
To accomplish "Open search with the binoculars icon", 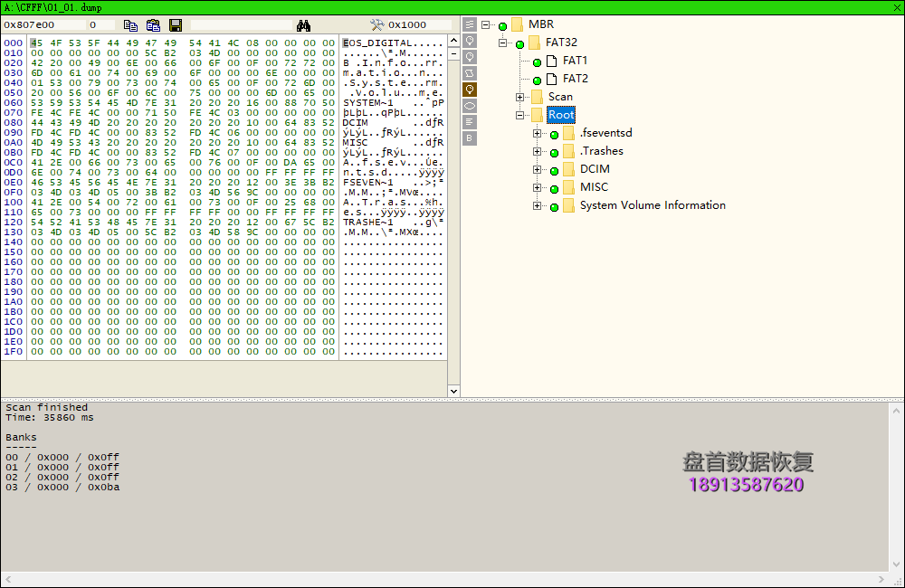I will [304, 24].
